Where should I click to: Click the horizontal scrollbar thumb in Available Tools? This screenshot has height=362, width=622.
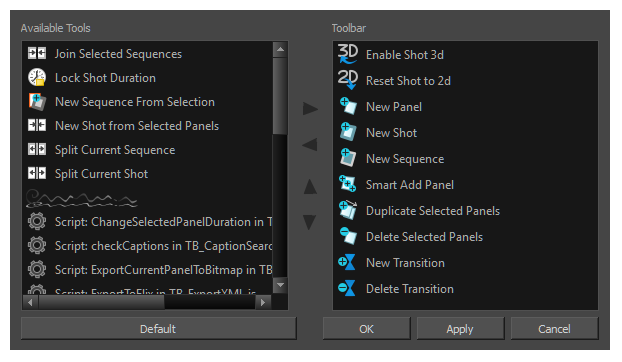[x=101, y=303]
